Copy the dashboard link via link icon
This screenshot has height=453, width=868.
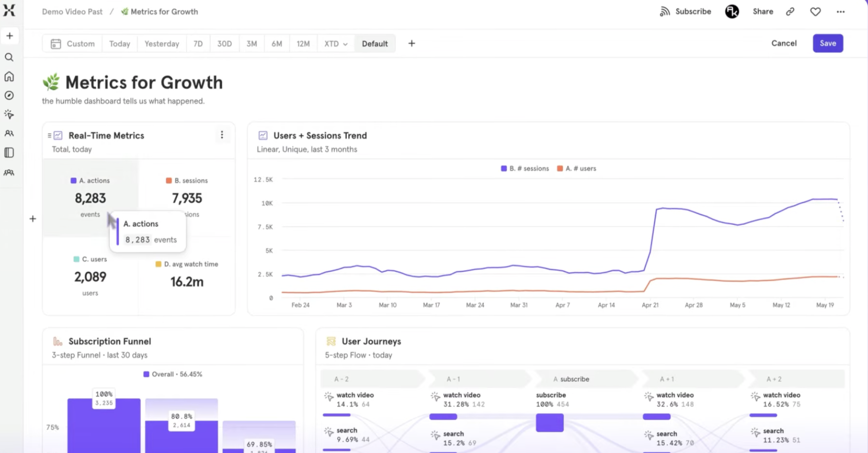[x=790, y=11]
